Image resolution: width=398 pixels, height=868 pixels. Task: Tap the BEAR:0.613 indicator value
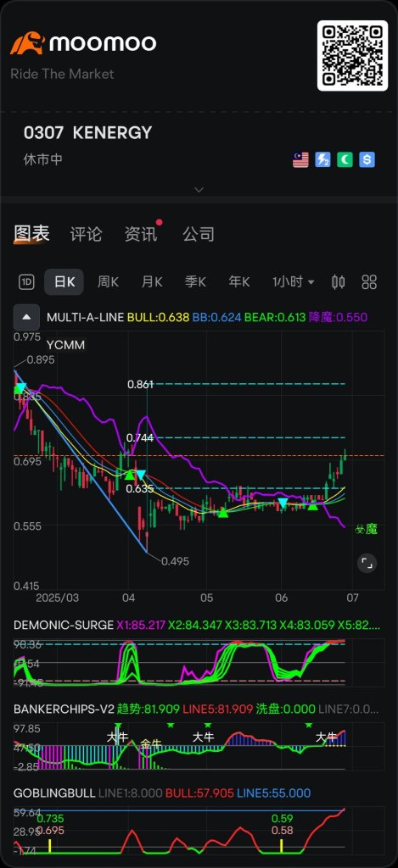coord(276,317)
